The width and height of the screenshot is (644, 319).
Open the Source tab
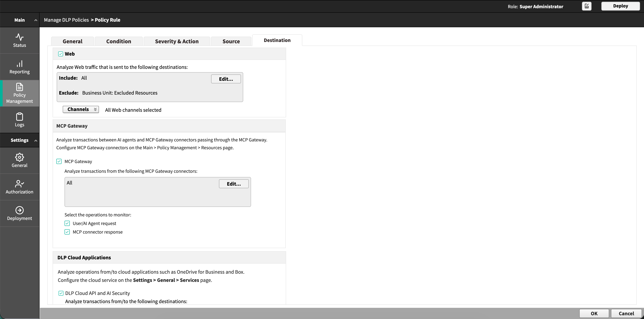click(x=231, y=41)
